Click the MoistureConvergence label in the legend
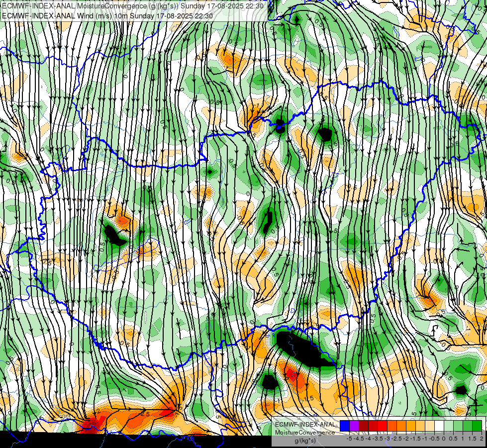Screen dimensions: 487x448 [x=305, y=433]
